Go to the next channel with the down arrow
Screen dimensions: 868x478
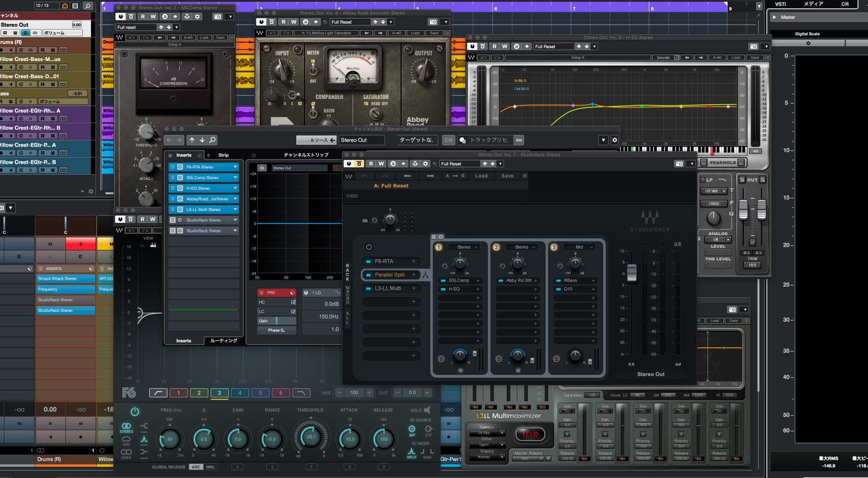(202, 140)
